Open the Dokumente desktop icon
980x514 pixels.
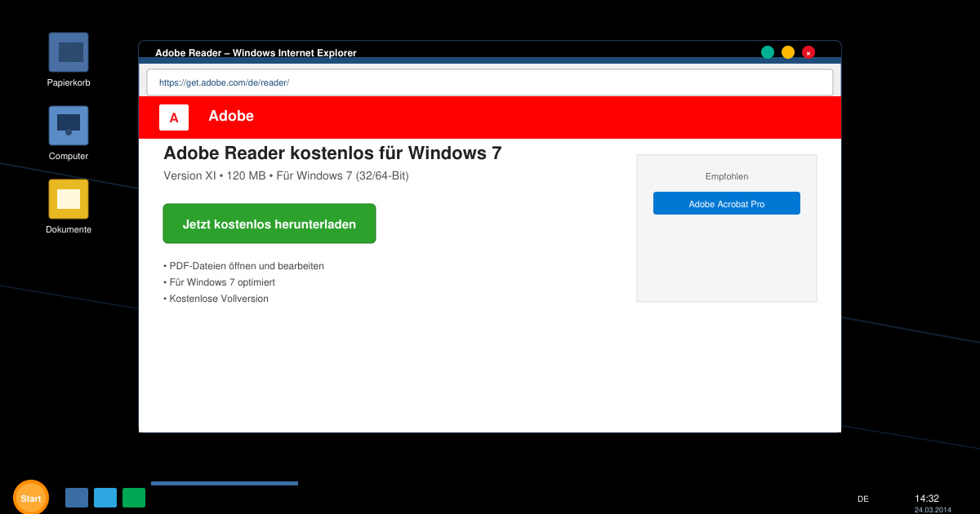(x=69, y=199)
